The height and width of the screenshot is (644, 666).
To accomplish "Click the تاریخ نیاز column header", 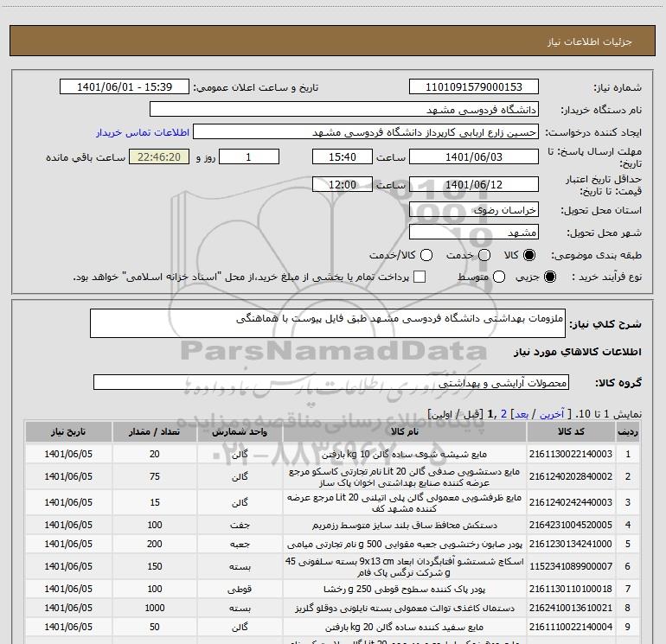I will click(68, 431).
